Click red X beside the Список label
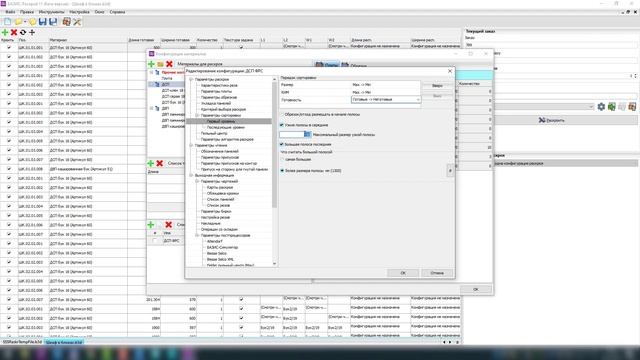The image size is (640, 360). click(160, 163)
